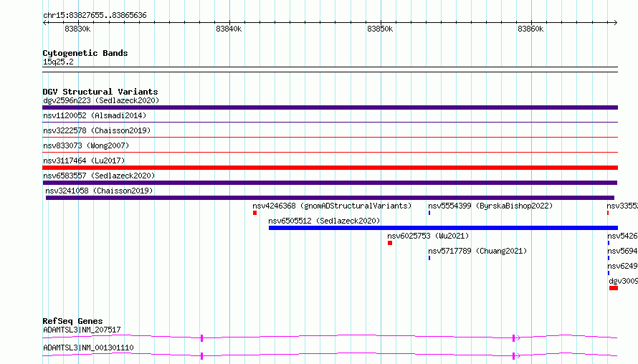The width and height of the screenshot is (638, 364).
Task: Open the cut-off nsv5426 variant label
Action: click(x=622, y=236)
